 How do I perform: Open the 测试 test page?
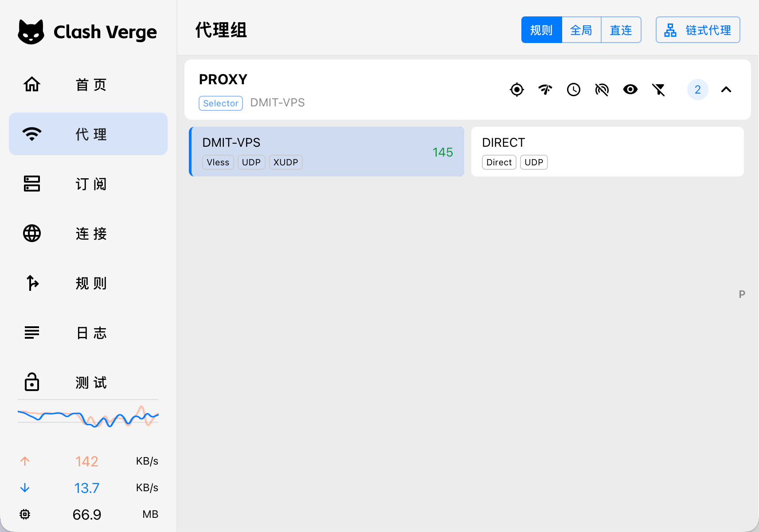[x=88, y=382]
